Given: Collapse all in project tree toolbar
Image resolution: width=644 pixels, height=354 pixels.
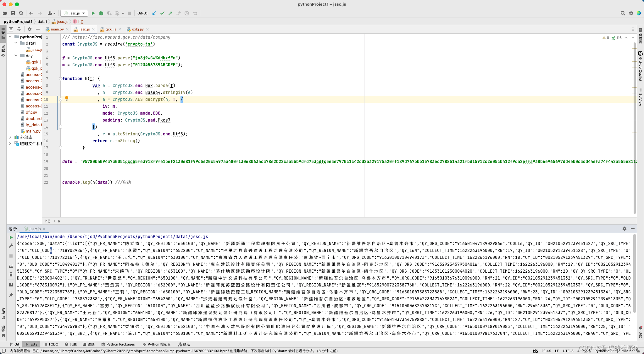Looking at the screenshot, I should coord(19,29).
